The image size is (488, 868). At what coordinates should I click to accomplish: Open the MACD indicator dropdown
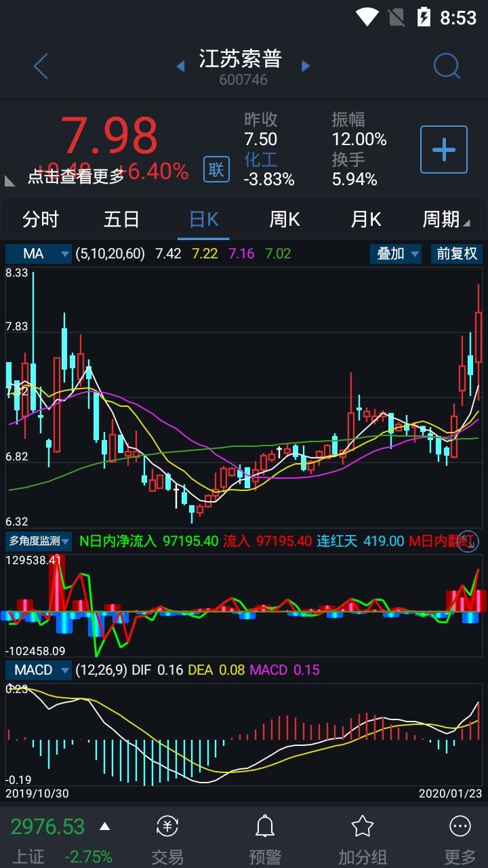coord(39,670)
